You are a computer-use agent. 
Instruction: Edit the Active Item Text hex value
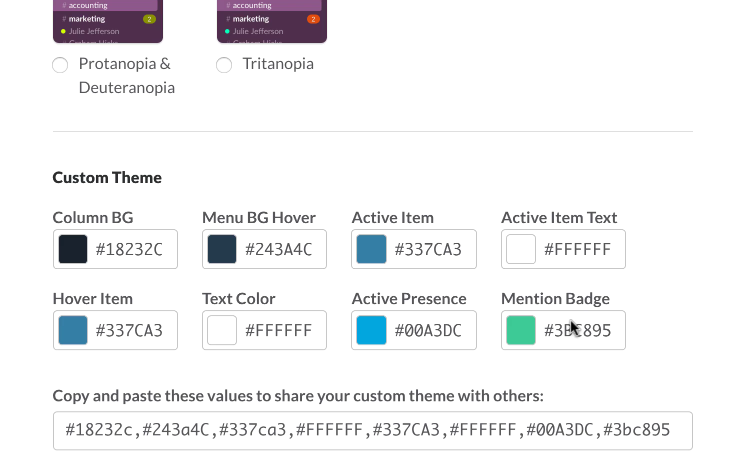578,250
